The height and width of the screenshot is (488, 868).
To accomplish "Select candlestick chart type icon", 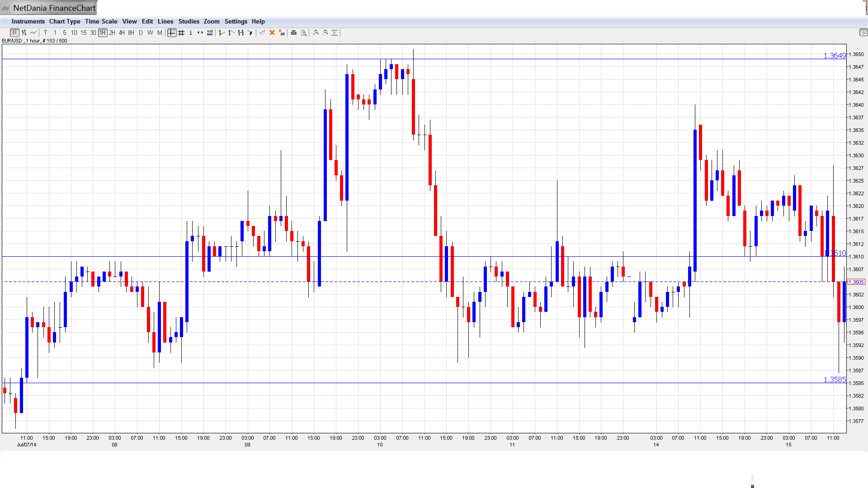I will click(x=14, y=33).
